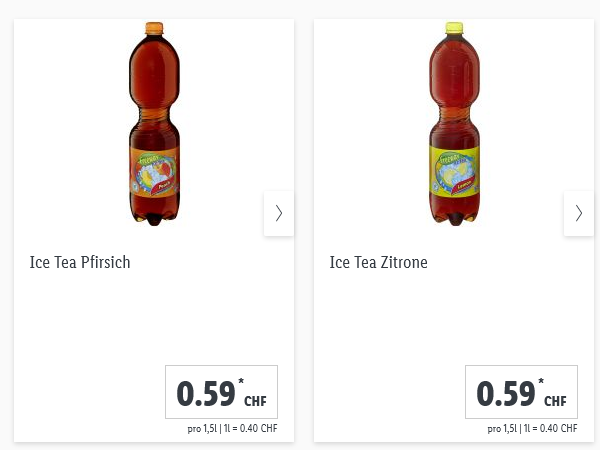Click the asterisk in the Pfirsich price
Screen dimensions: 600x450
241,381
